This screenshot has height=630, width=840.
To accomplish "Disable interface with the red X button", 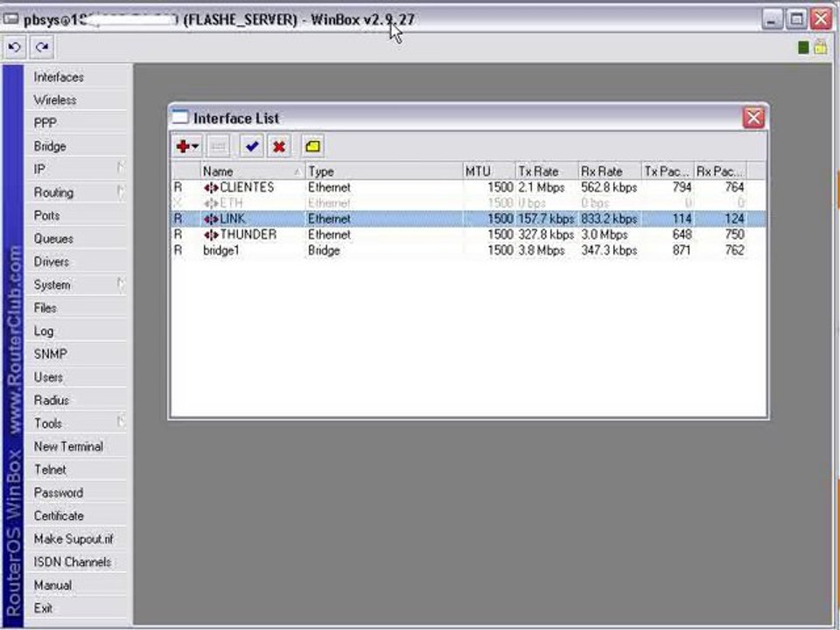I will click(x=278, y=146).
